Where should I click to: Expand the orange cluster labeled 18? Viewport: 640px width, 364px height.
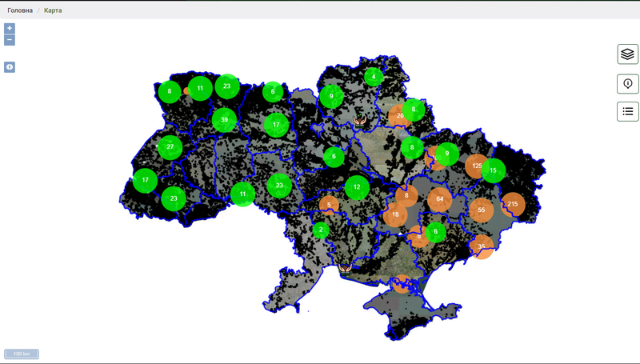395,214
